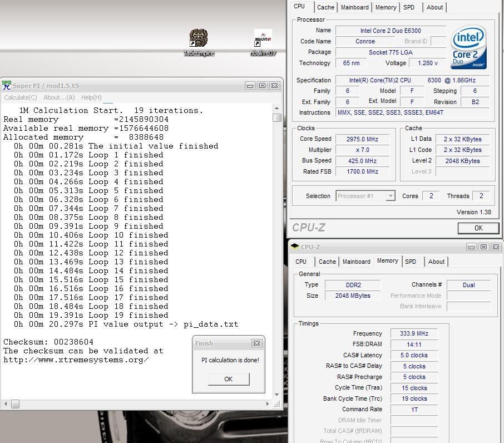Switch to SPD tab in lower CPU-Z window

pos(411,262)
